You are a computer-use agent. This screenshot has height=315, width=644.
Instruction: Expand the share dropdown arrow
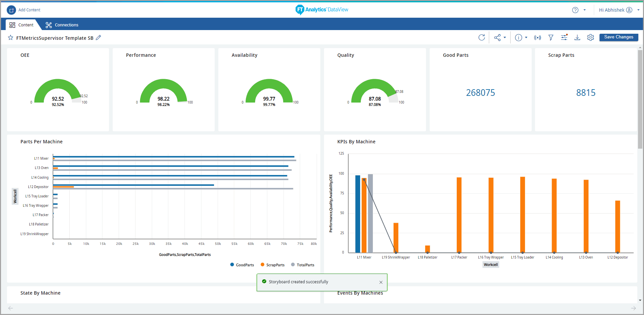click(505, 37)
